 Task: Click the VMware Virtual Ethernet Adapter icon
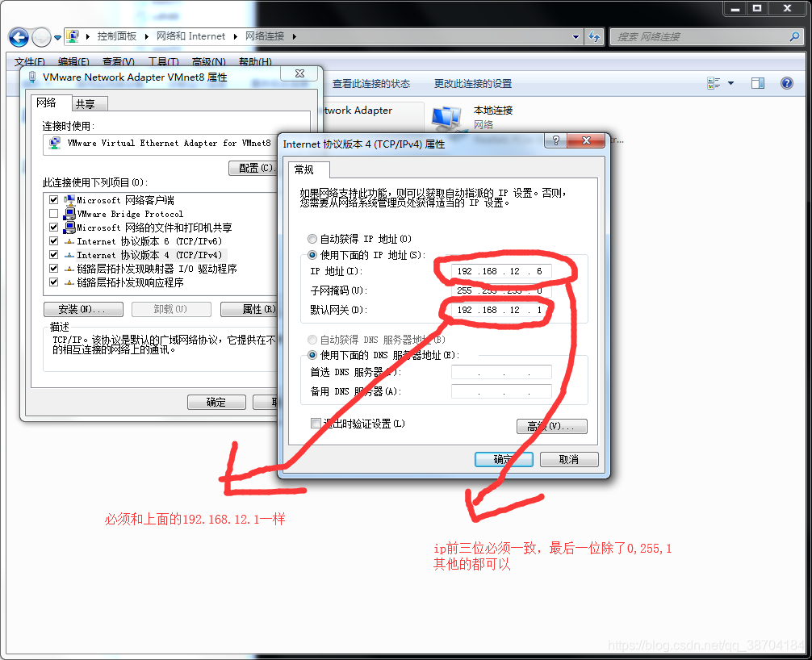55,144
